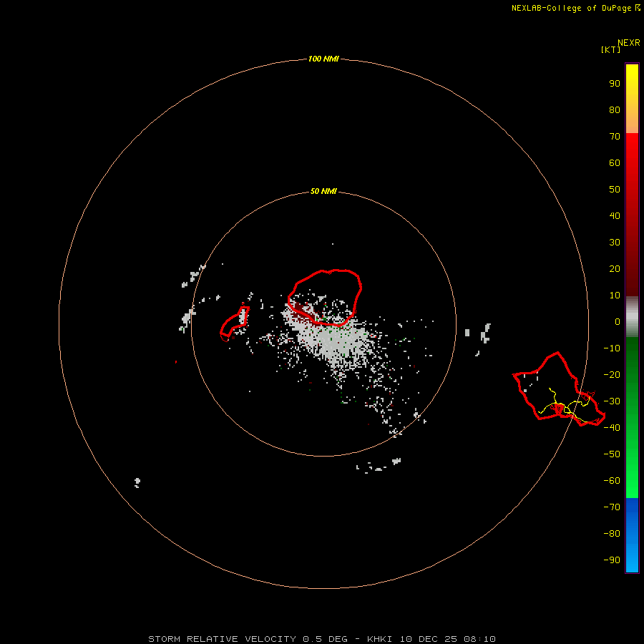Click the -10 value on the velocity scale

pyautogui.click(x=612, y=348)
